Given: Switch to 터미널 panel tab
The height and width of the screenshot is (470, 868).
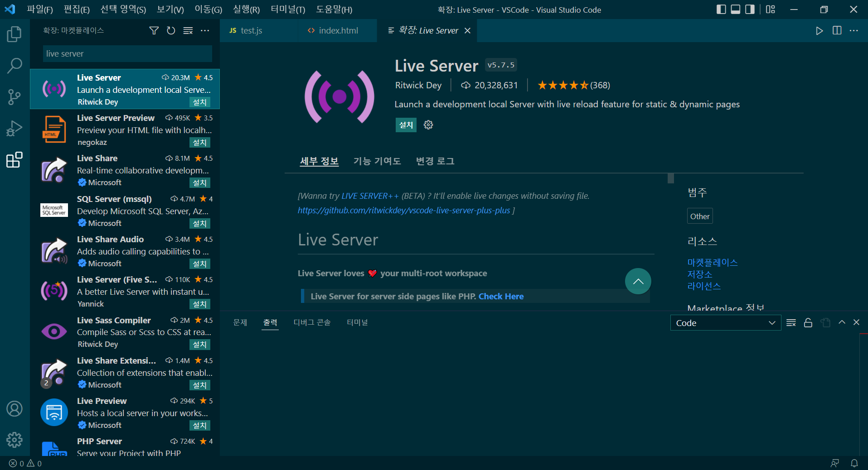Looking at the screenshot, I should coord(357,322).
